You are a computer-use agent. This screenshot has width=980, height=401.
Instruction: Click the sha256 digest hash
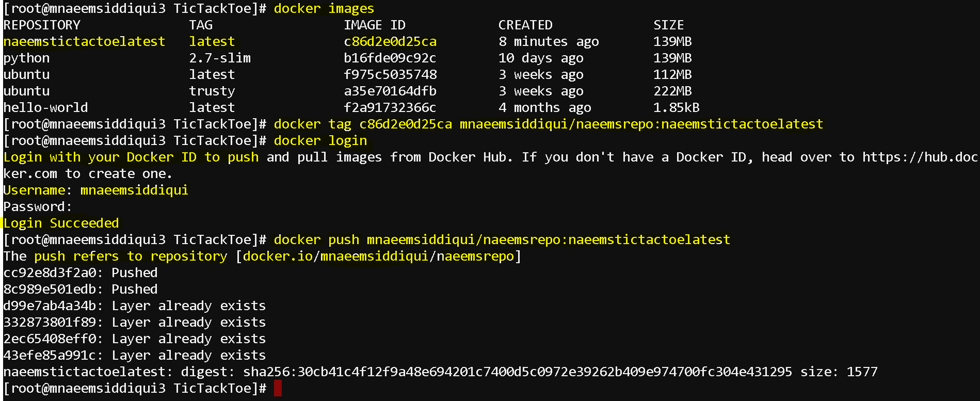[x=518, y=372]
